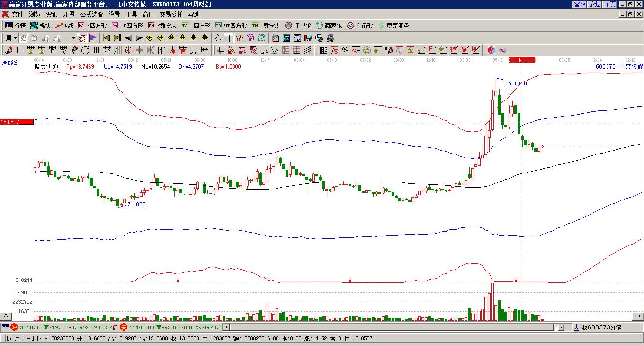Viewport: 644px width, 345px height.
Task: Open the 板块 sectors view
Action: pos(41,26)
